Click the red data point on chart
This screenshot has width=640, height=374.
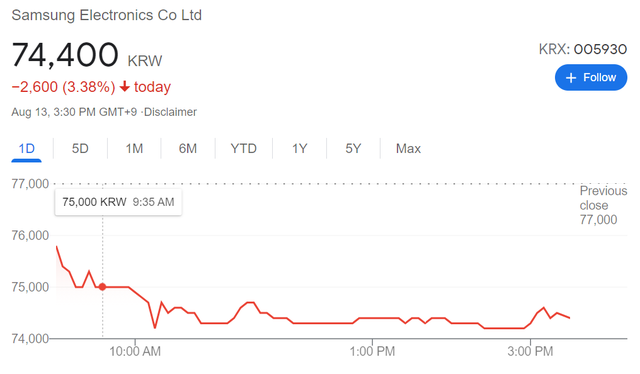pyautogui.click(x=102, y=287)
